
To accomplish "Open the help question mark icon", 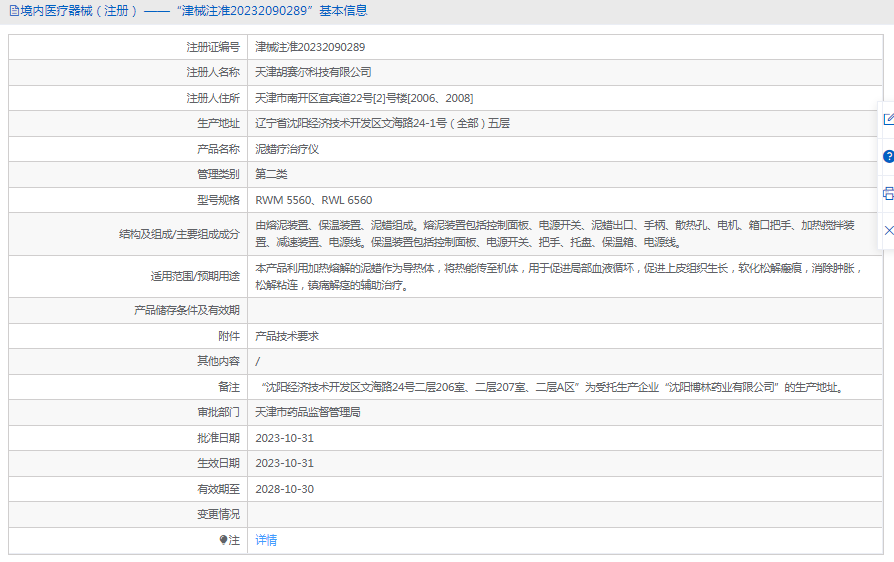I will coord(888,156).
